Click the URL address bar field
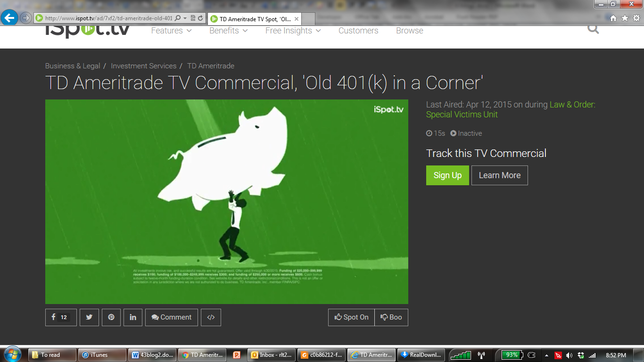Image resolution: width=644 pixels, height=362 pixels. (x=108, y=18)
